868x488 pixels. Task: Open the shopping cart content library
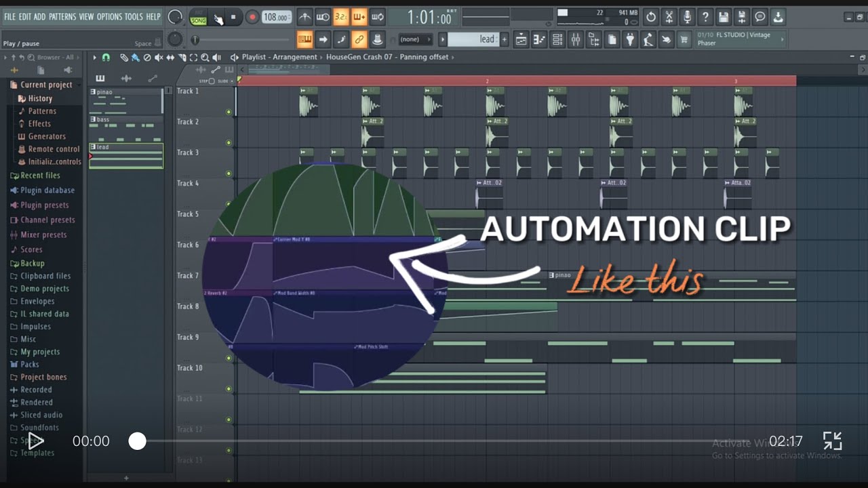coord(684,39)
